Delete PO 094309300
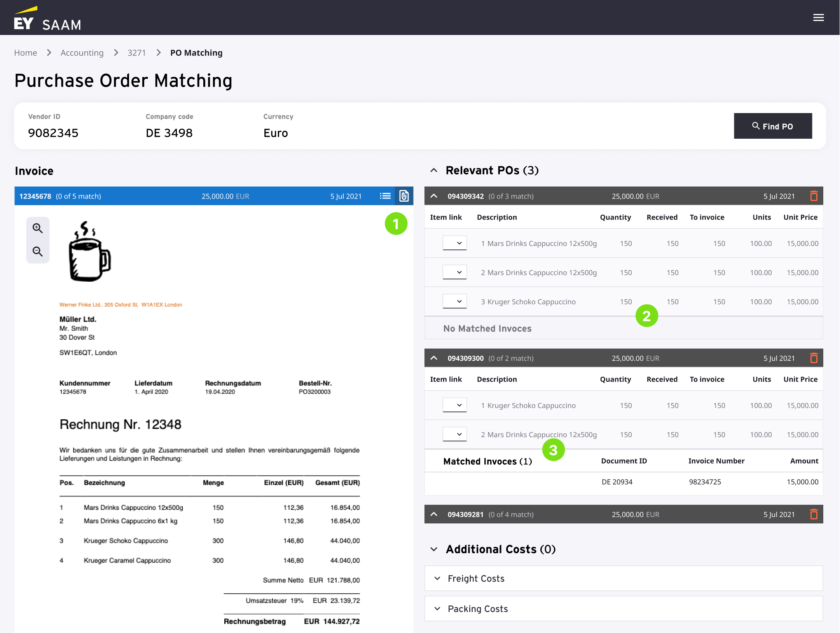This screenshot has height=633, width=840. 814,358
